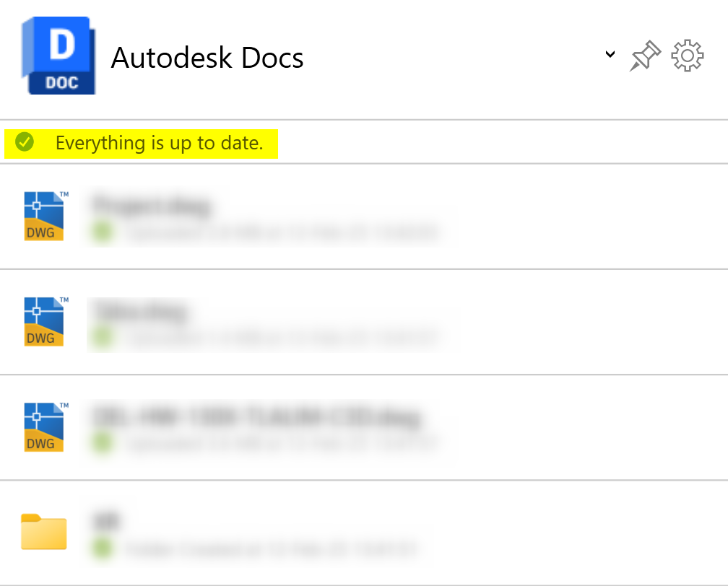Pin the Autodesk Docs panel
Image resolution: width=728 pixels, height=586 pixels.
[x=644, y=56]
